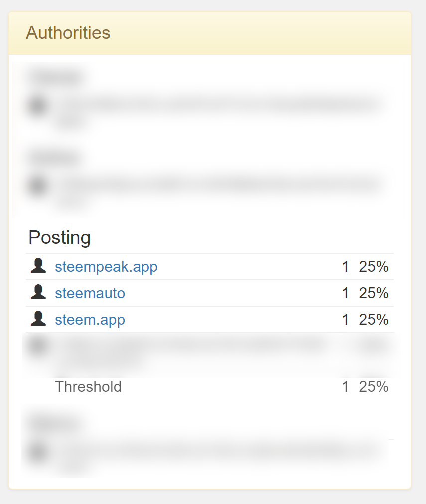This screenshot has height=504, width=426.
Task: Click the user icon beside steempeak.app
Action: pyautogui.click(x=38, y=266)
